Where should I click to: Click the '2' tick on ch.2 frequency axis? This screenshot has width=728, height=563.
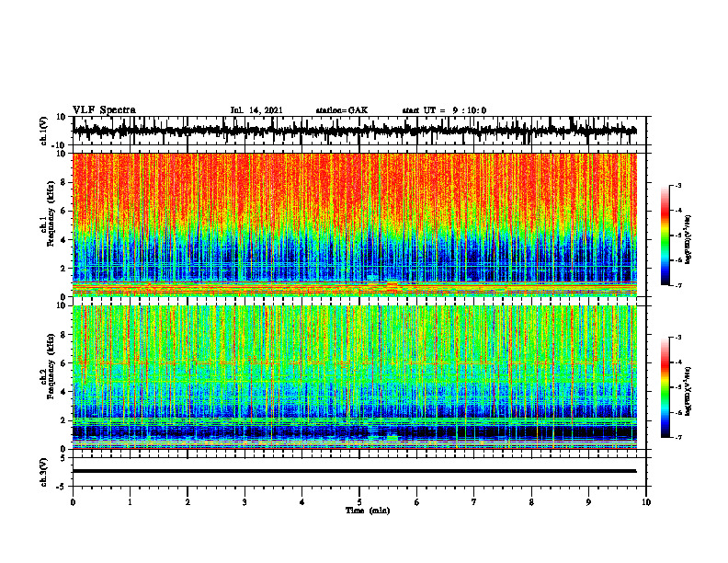pos(63,420)
